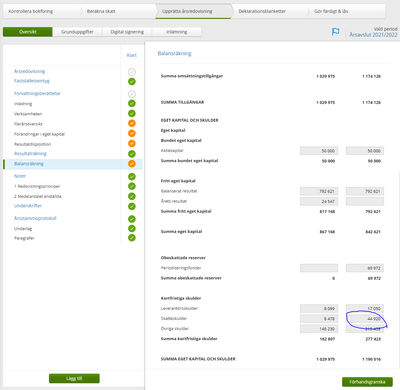This screenshot has width=400, height=390.
Task: Click Övriga skulder field showing 146 230
Action: pyautogui.click(x=319, y=329)
